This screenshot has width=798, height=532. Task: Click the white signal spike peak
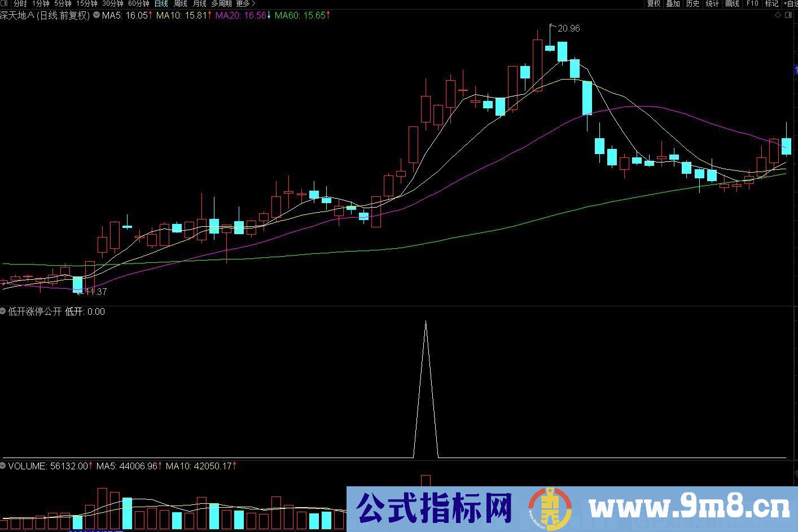(x=426, y=322)
